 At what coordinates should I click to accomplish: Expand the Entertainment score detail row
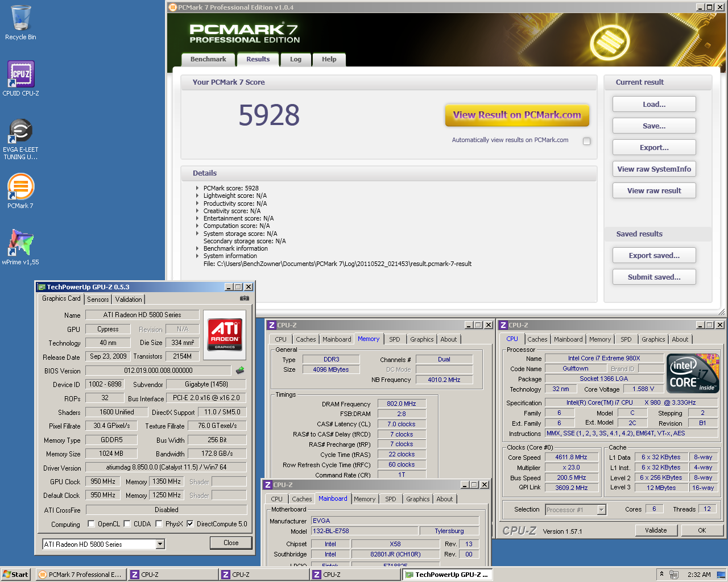point(197,218)
